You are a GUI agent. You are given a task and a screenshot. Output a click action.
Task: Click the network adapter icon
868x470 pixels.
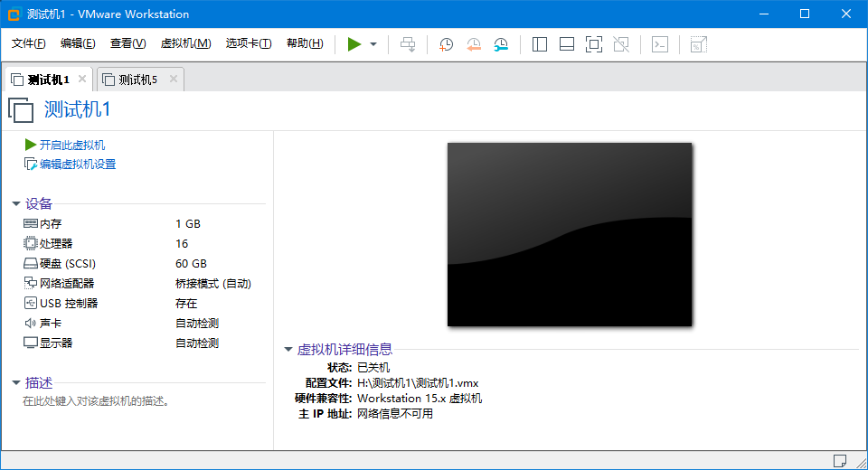[x=31, y=283]
